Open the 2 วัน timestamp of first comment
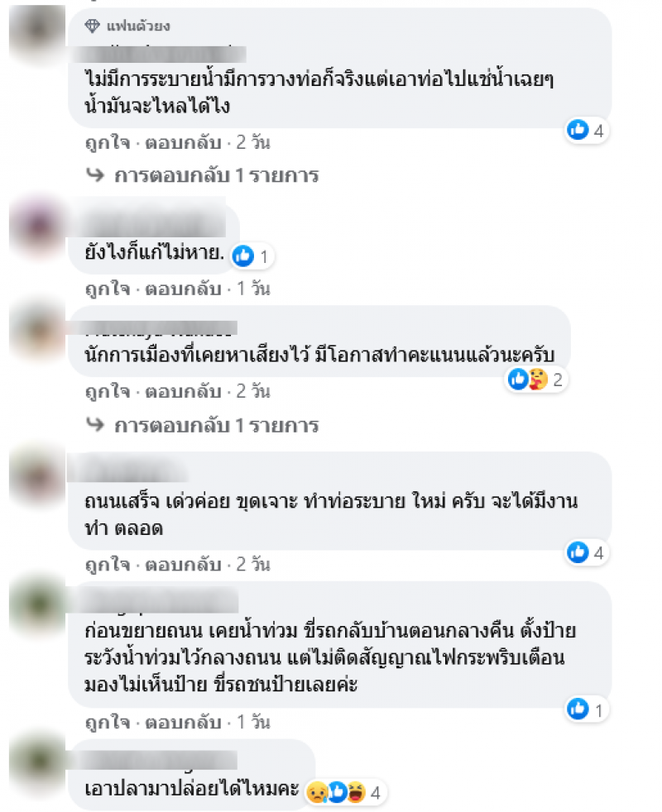Image resolution: width=662 pixels, height=812 pixels. 253,142
